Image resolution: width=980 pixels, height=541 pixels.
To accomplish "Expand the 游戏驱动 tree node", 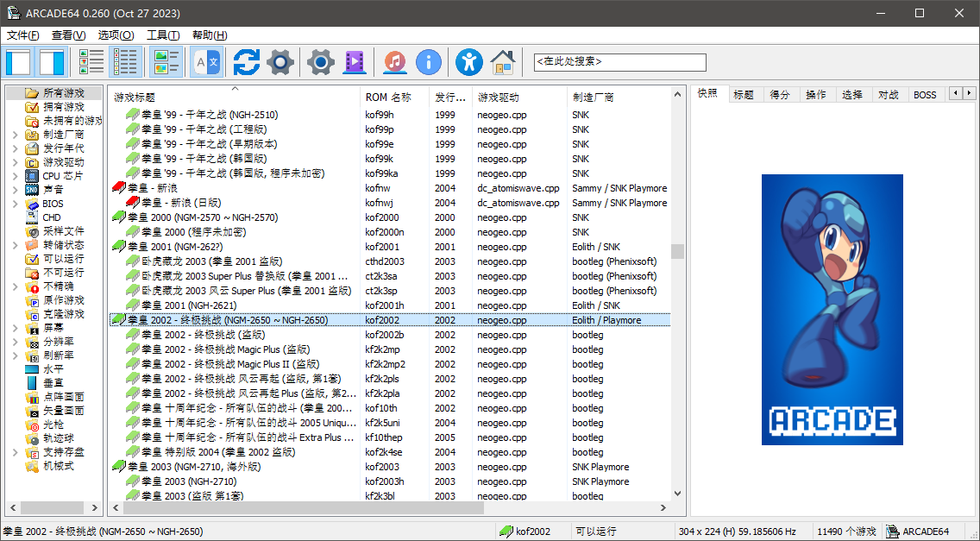I will click(x=15, y=162).
